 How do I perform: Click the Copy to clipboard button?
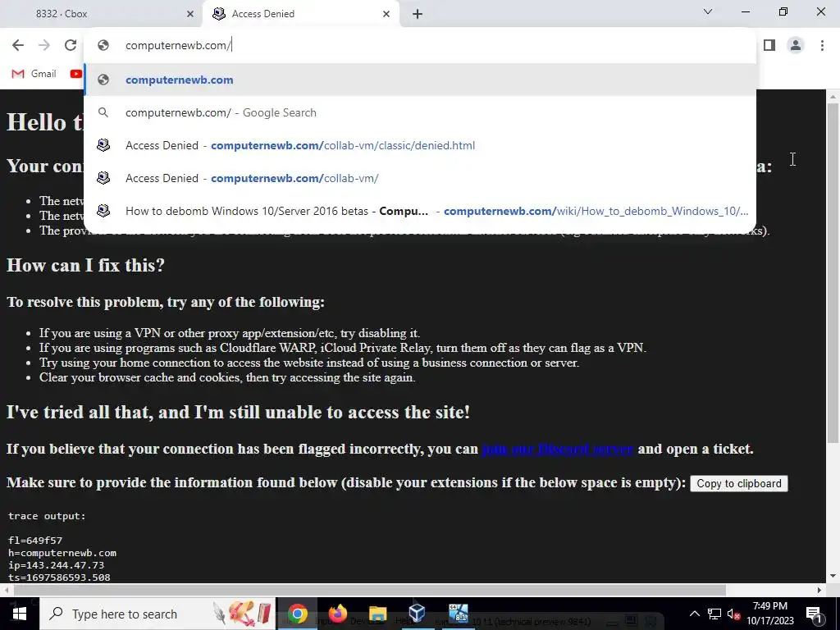[x=739, y=483]
